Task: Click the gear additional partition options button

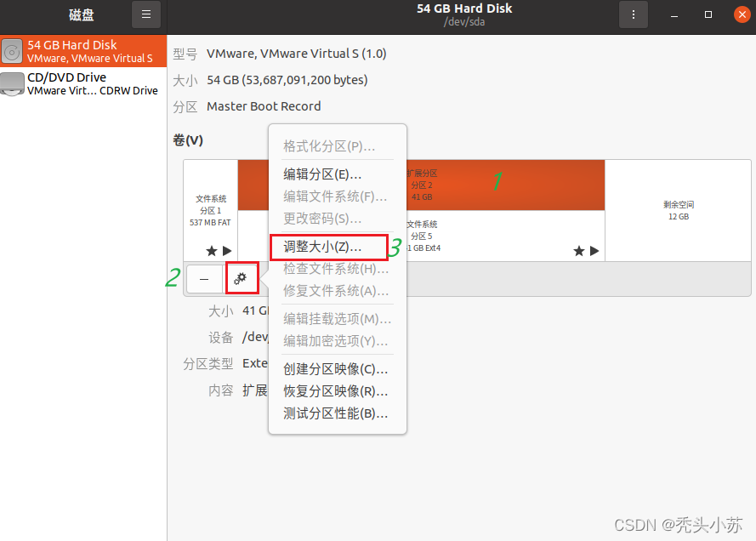Action: pyautogui.click(x=241, y=278)
